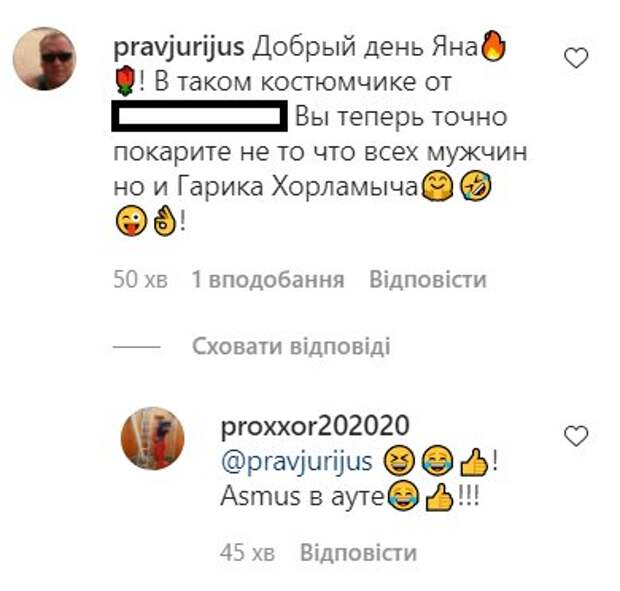Image resolution: width=620 pixels, height=591 pixels.
Task: Reply to proxxor202020 comment via Відповісти
Action: 359,552
